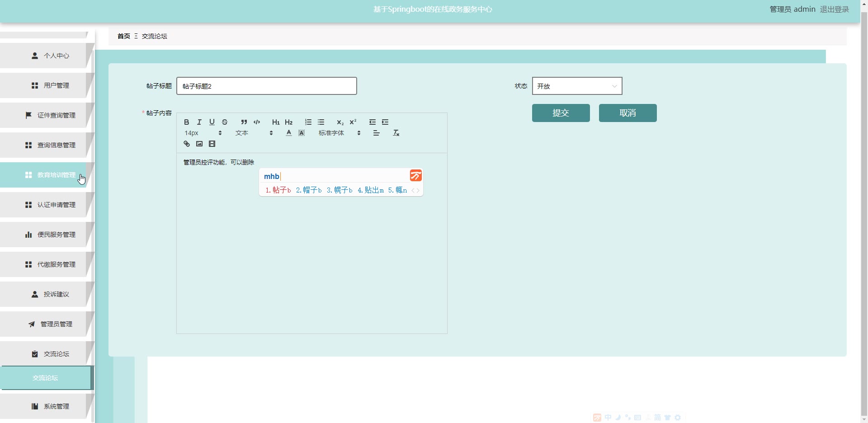The width and height of the screenshot is (868, 423).
Task: Click the 取消 cancel button
Action: point(627,113)
